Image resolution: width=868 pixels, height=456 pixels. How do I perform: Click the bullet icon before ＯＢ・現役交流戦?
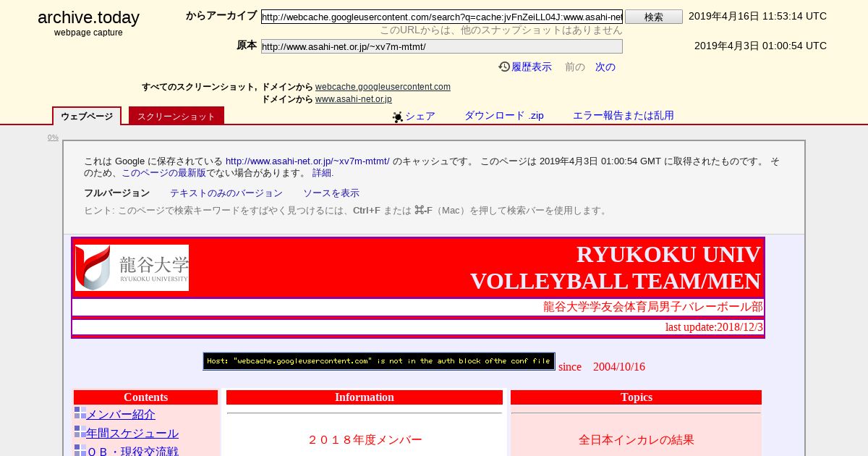(80, 450)
